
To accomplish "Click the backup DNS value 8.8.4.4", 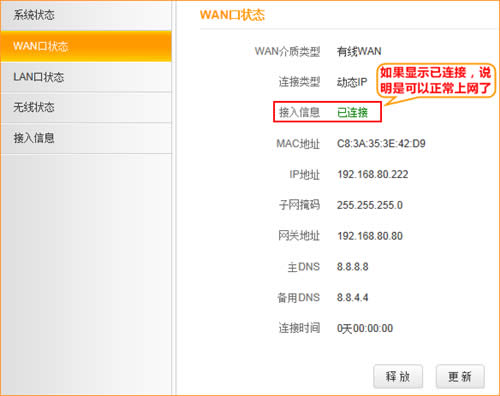I will pyautogui.click(x=352, y=297).
